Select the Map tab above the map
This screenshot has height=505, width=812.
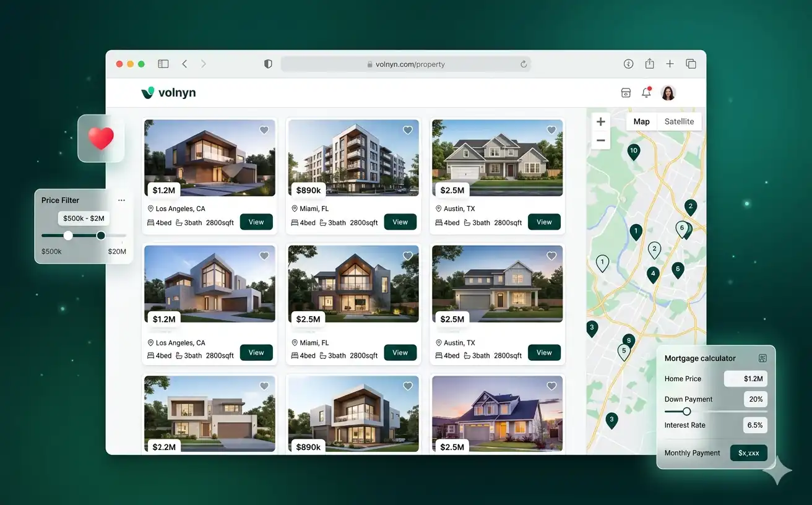tap(641, 121)
